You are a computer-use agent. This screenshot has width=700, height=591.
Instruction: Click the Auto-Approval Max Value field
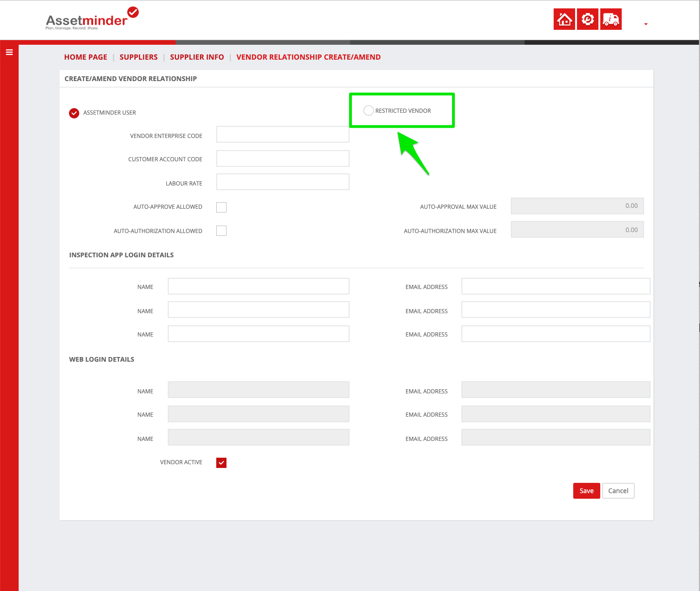tap(577, 206)
